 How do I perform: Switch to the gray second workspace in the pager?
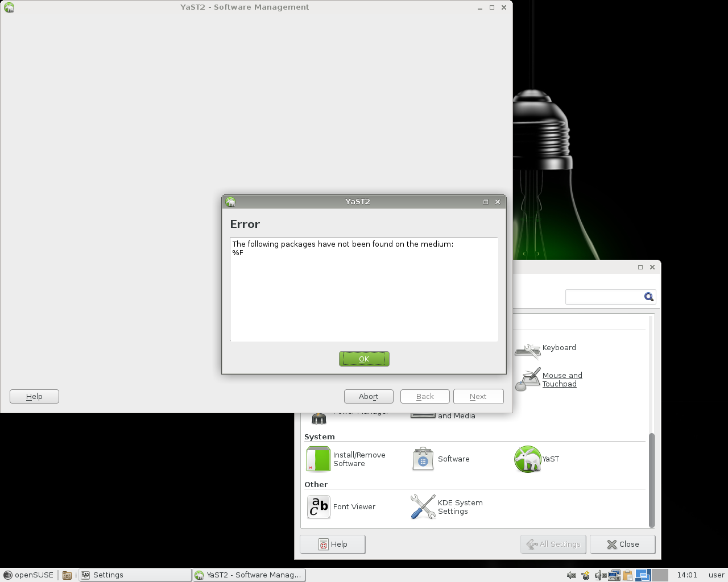(660, 575)
